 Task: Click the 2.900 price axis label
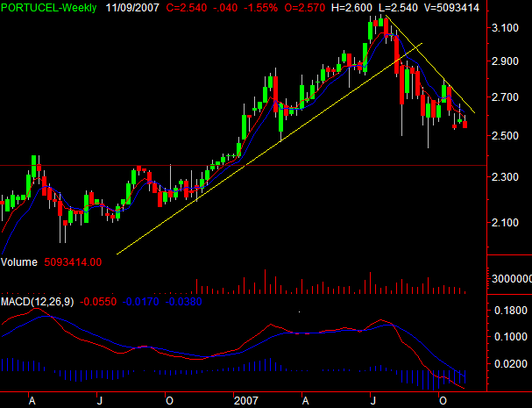click(505, 61)
